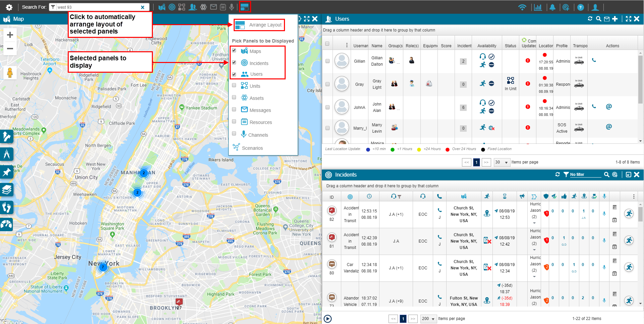Open the Users items per page dropdown
This screenshot has width=644, height=324.
click(502, 162)
